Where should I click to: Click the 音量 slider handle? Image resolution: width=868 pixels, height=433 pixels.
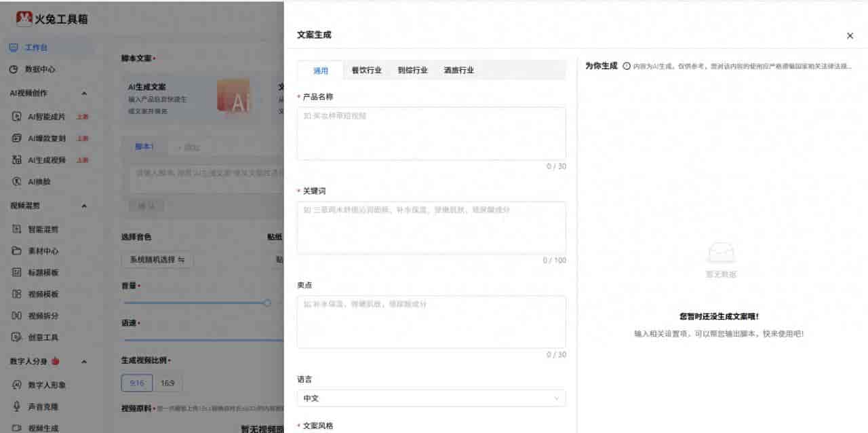[268, 303]
